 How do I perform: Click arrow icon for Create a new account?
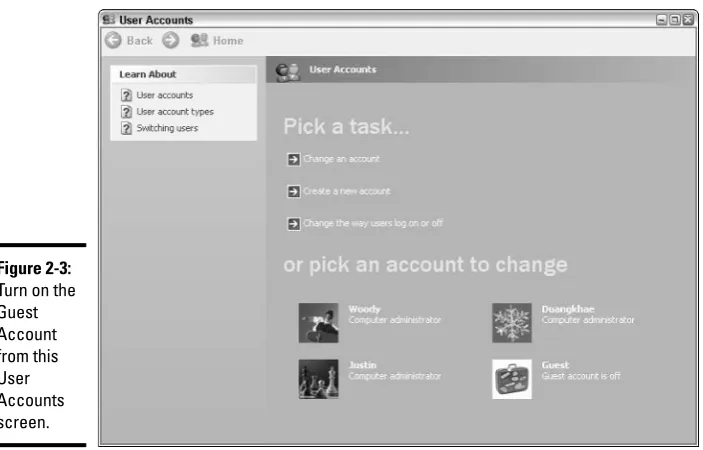[293, 191]
